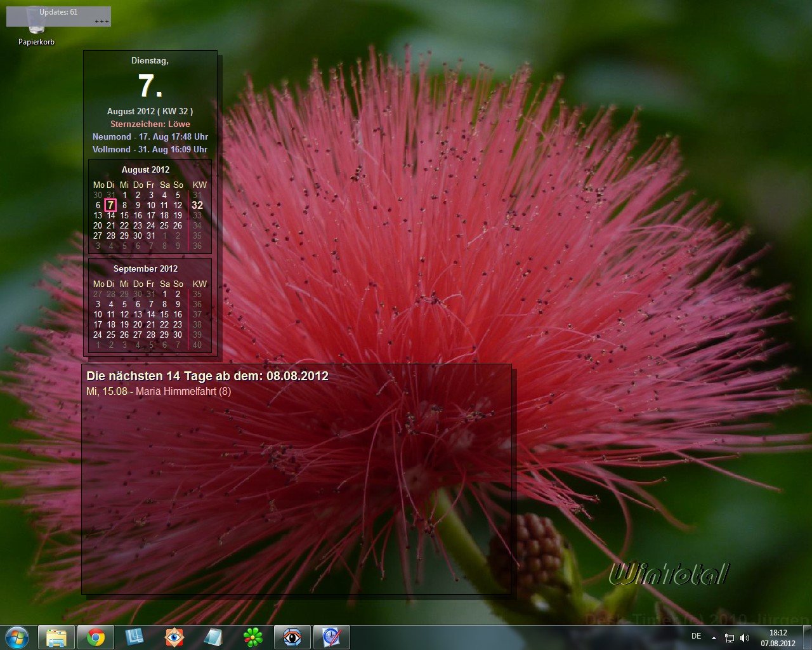This screenshot has width=812, height=650.
Task: Click the Updates: 61 gadget
Action: (58, 17)
